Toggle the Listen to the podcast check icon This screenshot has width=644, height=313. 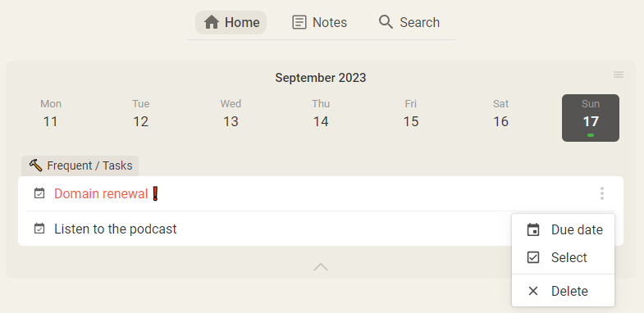39,229
